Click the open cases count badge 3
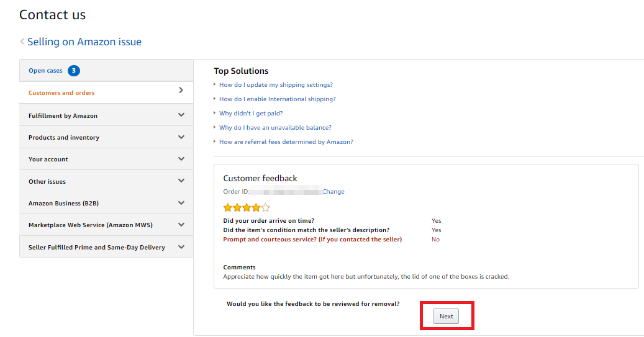Screen dimensions: 644x337 pyautogui.click(x=74, y=71)
